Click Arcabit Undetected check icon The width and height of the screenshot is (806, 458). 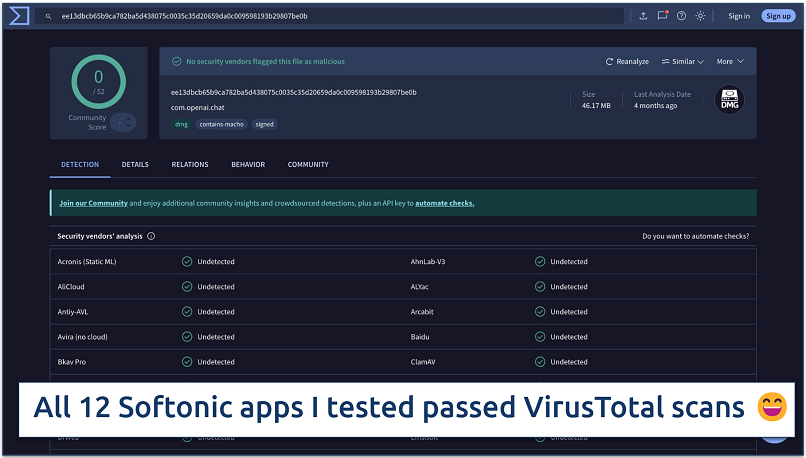540,312
